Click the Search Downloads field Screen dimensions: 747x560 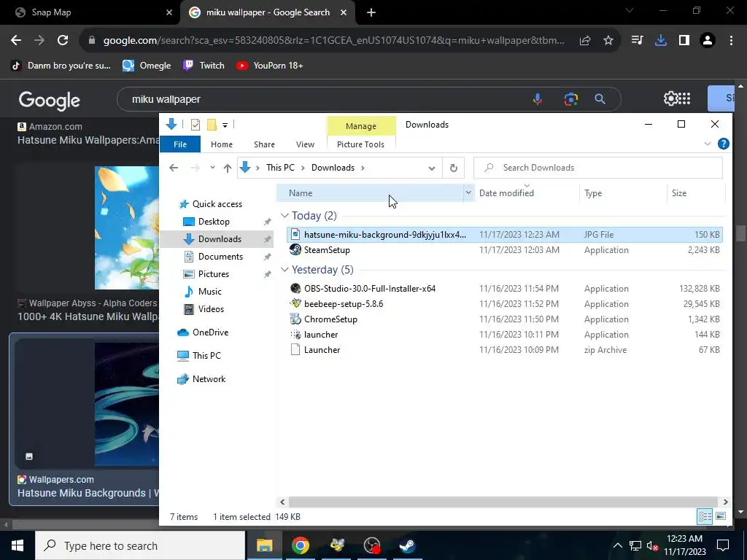click(x=598, y=168)
